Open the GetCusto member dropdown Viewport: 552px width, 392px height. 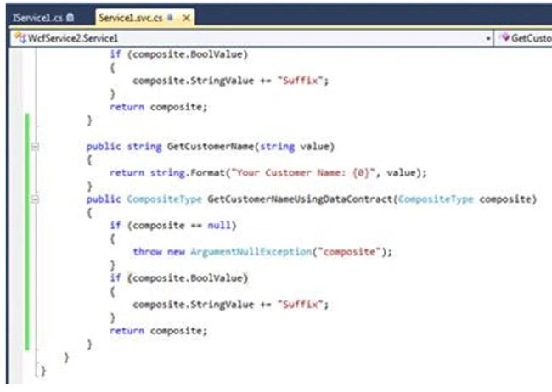(525, 38)
